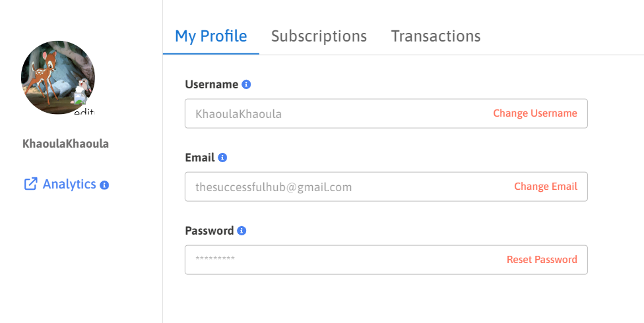644x323 pixels.
Task: Click the KhaoulaKhaoula name under the avatar
Action: pos(65,144)
